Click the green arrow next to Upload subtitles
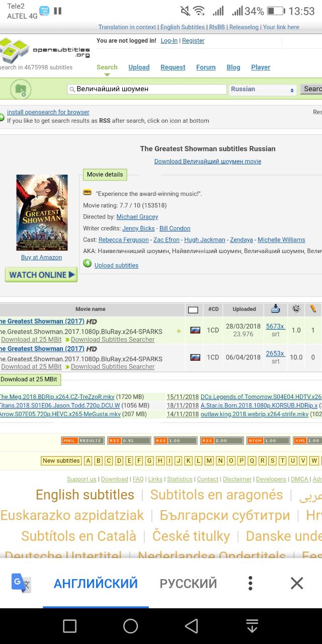Image resolution: width=322 pixels, height=644 pixels. pos(88,264)
